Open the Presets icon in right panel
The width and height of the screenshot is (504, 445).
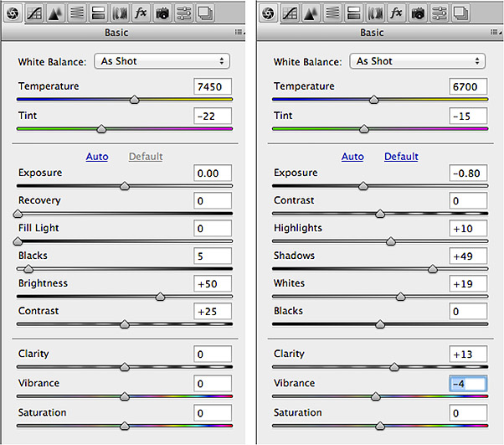[439, 13]
